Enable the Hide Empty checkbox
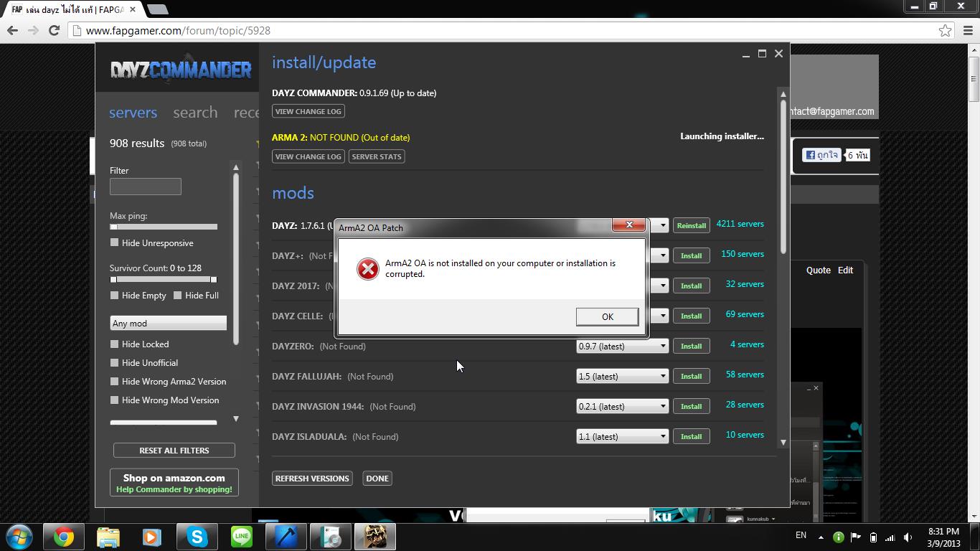The height and width of the screenshot is (551, 980). (114, 295)
